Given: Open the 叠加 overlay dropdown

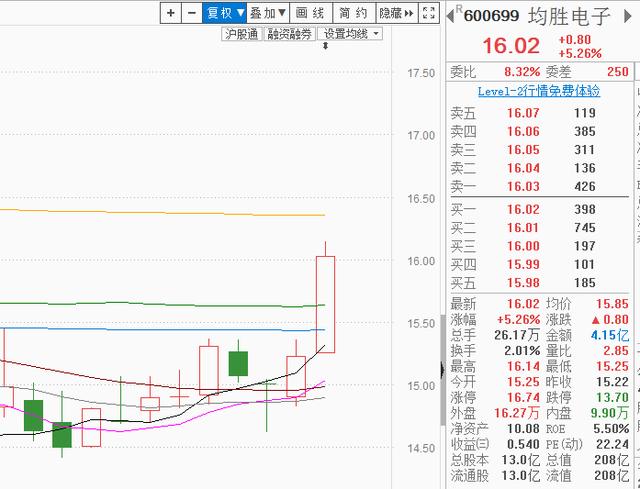Looking at the screenshot, I should [268, 13].
